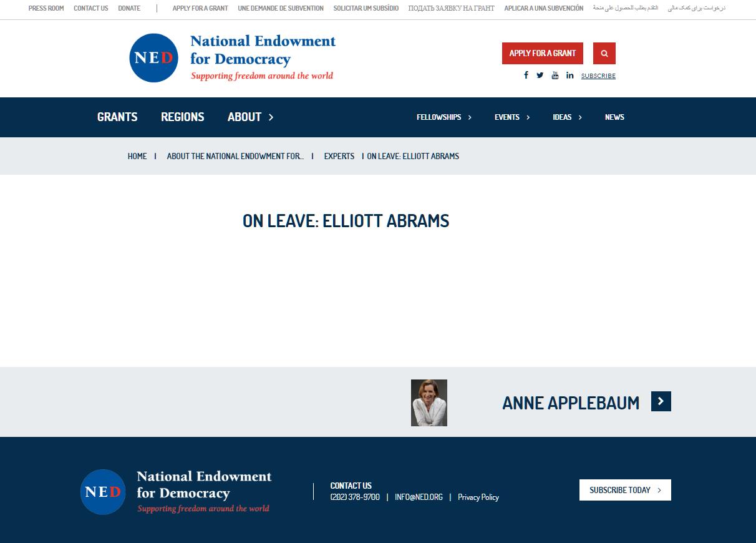
Task: Click the Apply for a Grant button
Action: click(x=543, y=53)
